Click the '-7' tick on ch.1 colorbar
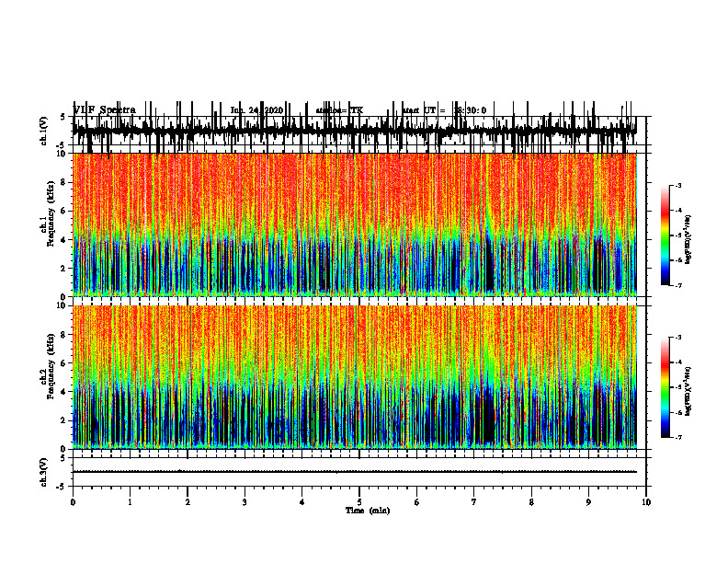728x563 pixels. (x=678, y=285)
